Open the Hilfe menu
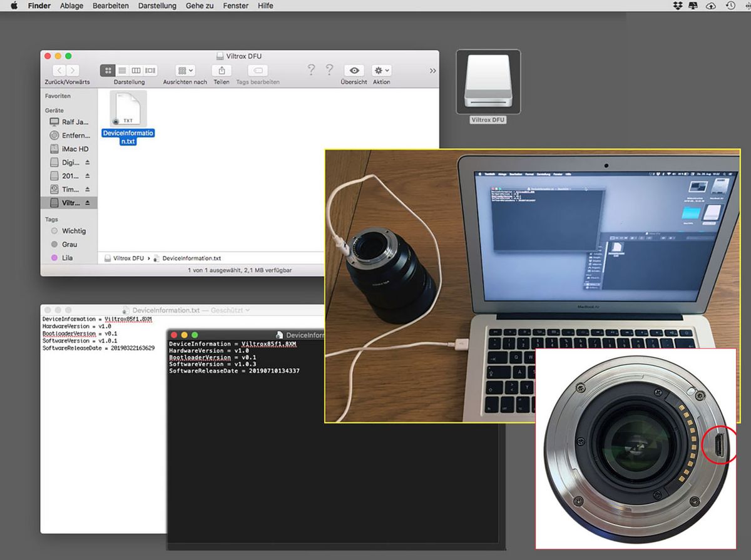The image size is (751, 560). click(x=265, y=6)
